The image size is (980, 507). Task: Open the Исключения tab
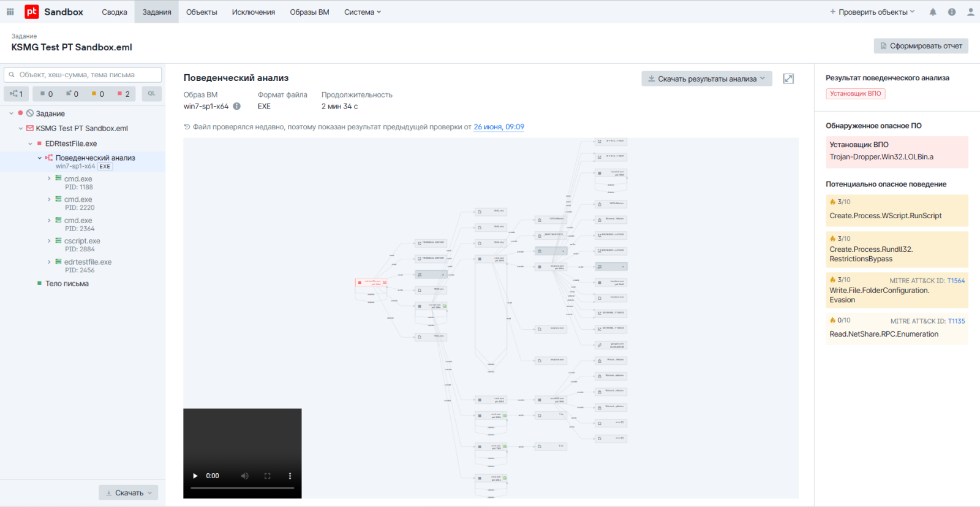pyautogui.click(x=254, y=12)
